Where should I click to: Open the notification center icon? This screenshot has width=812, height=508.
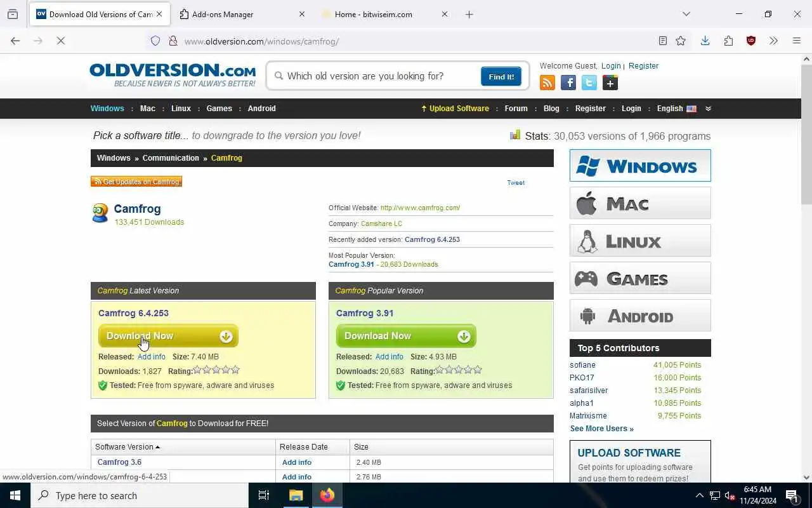pyautogui.click(x=792, y=495)
